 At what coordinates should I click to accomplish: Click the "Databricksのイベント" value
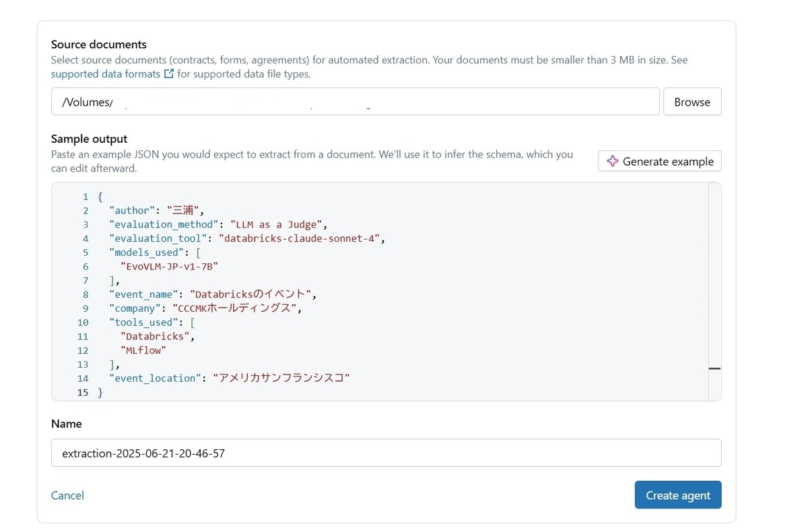pos(250,294)
